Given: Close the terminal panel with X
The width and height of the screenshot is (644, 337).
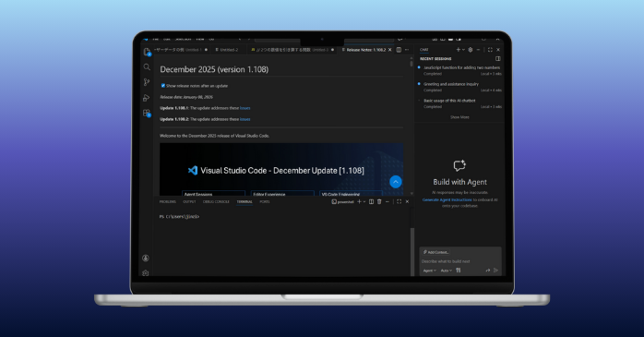Looking at the screenshot, I should (407, 202).
